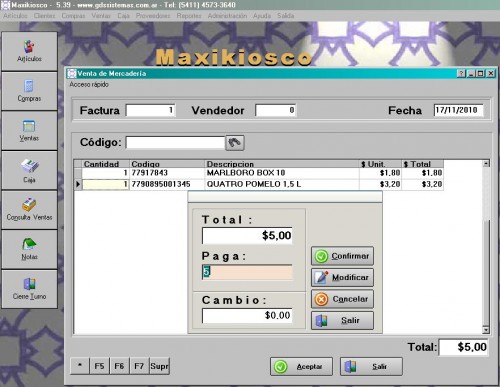Click the Código input field

tap(175, 143)
